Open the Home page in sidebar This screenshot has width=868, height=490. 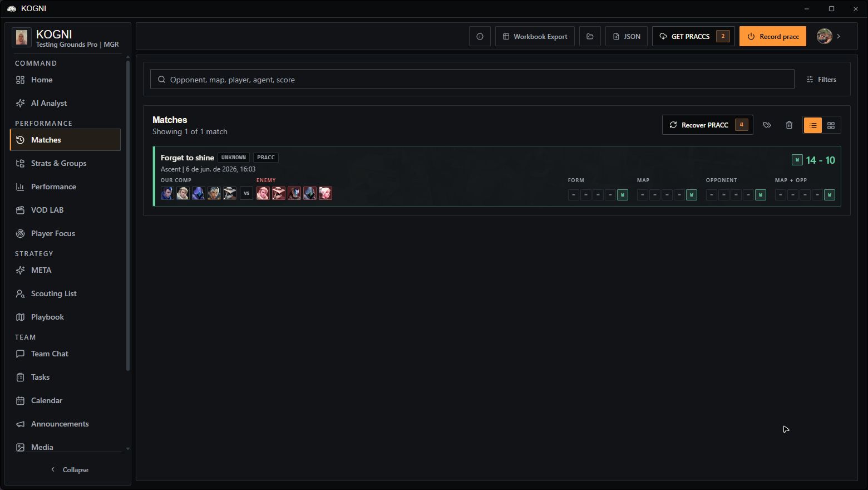click(65, 80)
